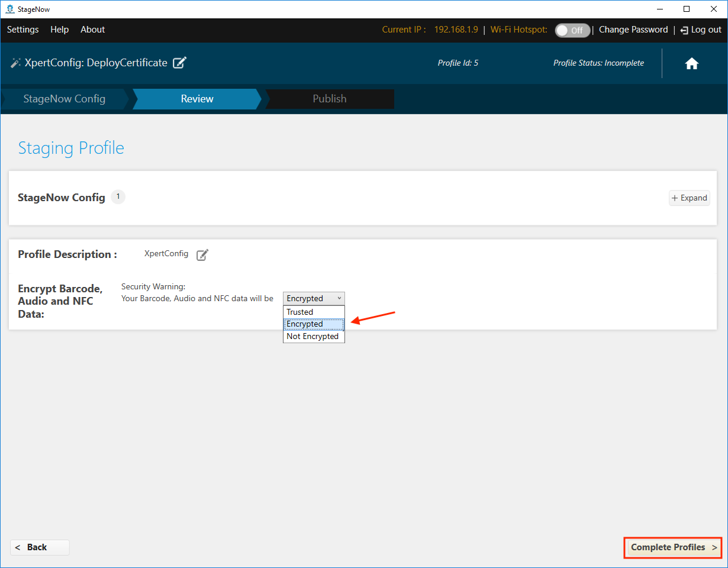The width and height of the screenshot is (728, 568).
Task: Open the About menu
Action: [92, 30]
